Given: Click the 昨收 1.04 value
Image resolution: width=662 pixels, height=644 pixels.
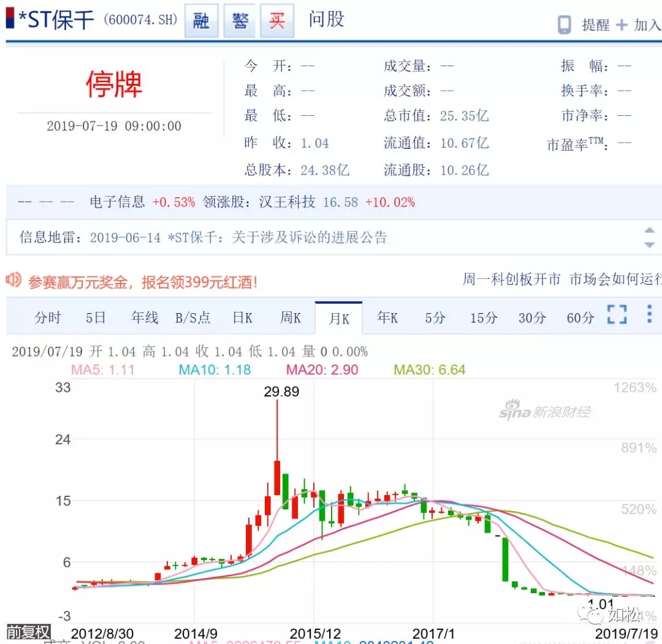Looking at the screenshot, I should point(314,143).
